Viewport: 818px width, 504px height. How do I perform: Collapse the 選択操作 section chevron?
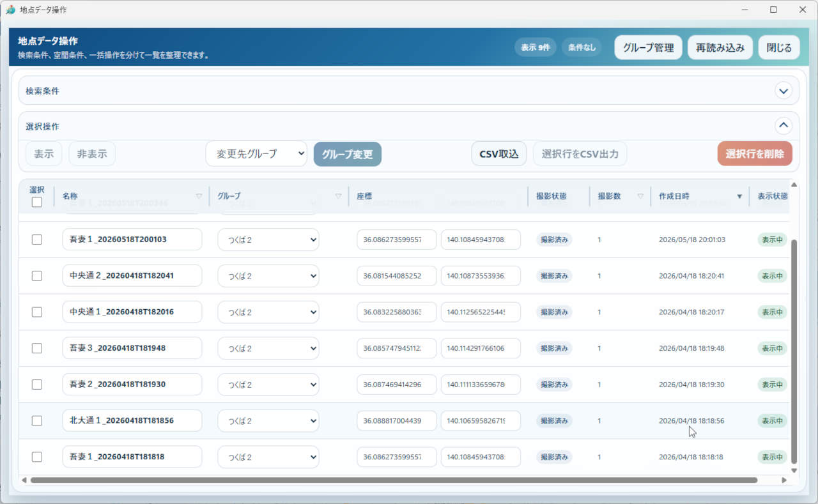[x=783, y=126]
